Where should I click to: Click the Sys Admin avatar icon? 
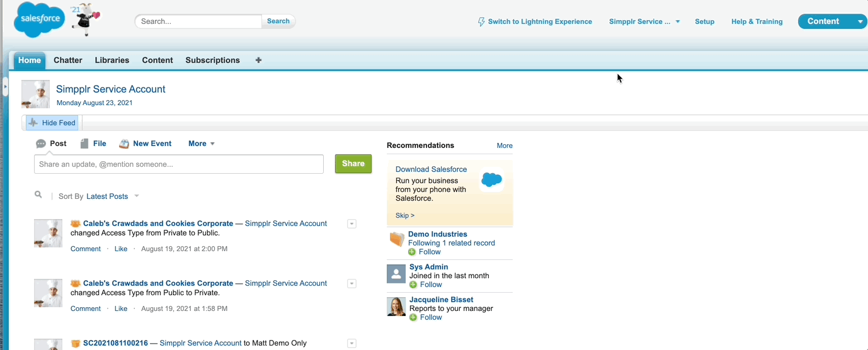coord(396,273)
